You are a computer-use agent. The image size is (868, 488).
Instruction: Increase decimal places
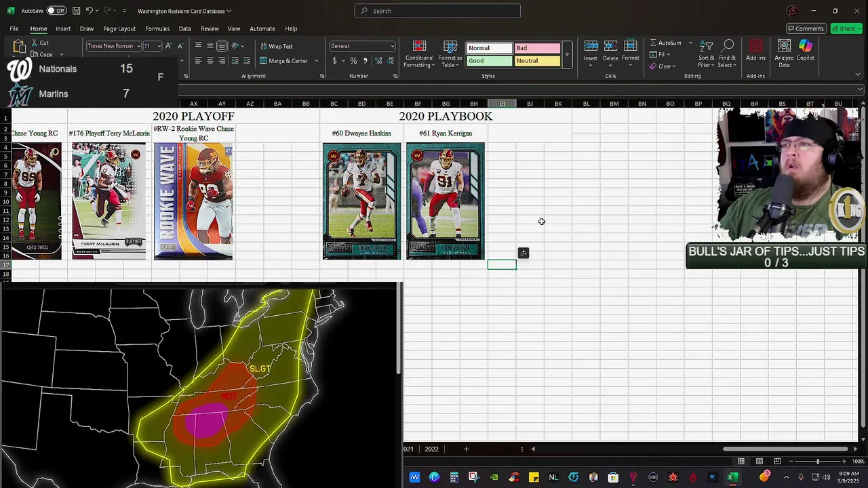pyautogui.click(x=378, y=60)
